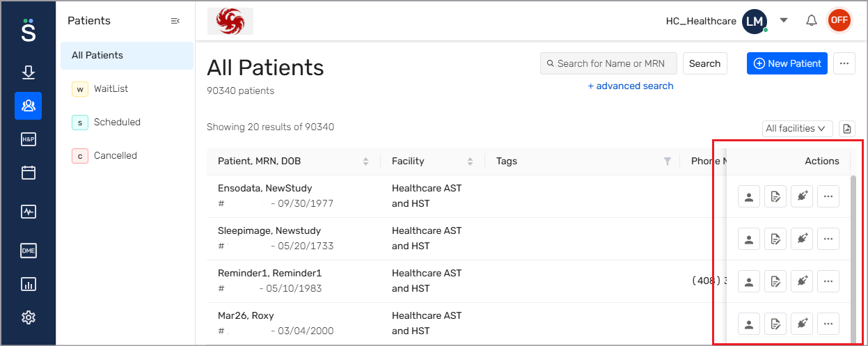Open profile icon for Mar26, Roxy
The width and height of the screenshot is (868, 346).
coord(749,324)
